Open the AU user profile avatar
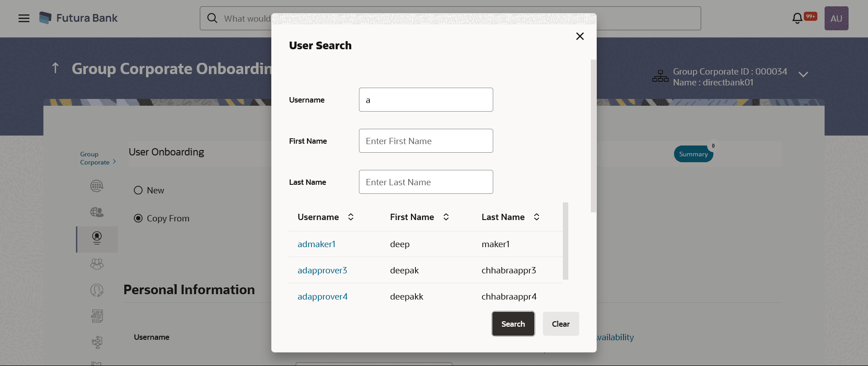Screen dimensions: 868x366 [x=836, y=19]
